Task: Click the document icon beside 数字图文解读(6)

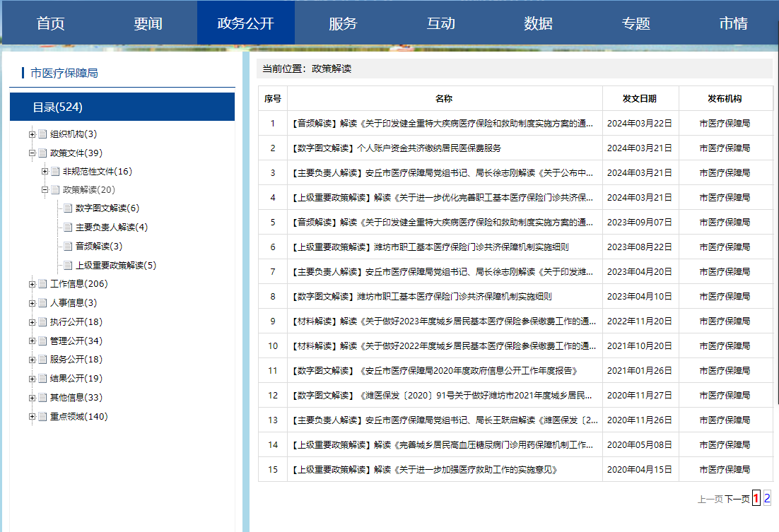Action: pyautogui.click(x=68, y=208)
